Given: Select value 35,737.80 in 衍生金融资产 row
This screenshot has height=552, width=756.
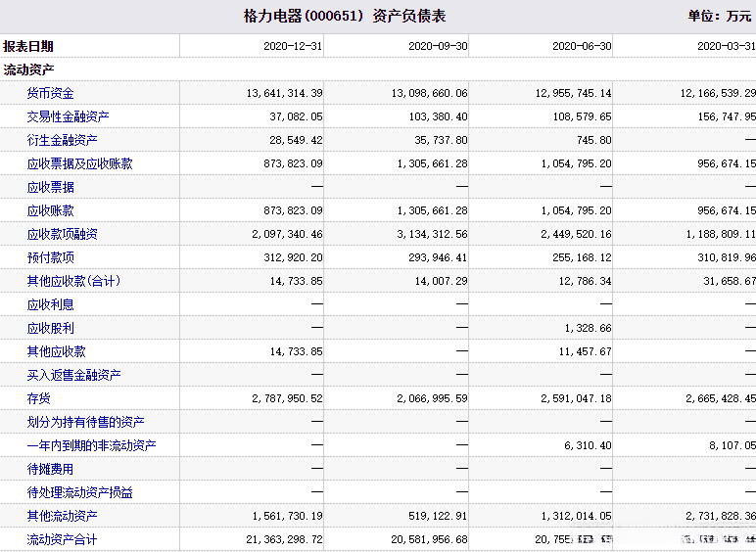Looking at the screenshot, I should click(x=441, y=141).
